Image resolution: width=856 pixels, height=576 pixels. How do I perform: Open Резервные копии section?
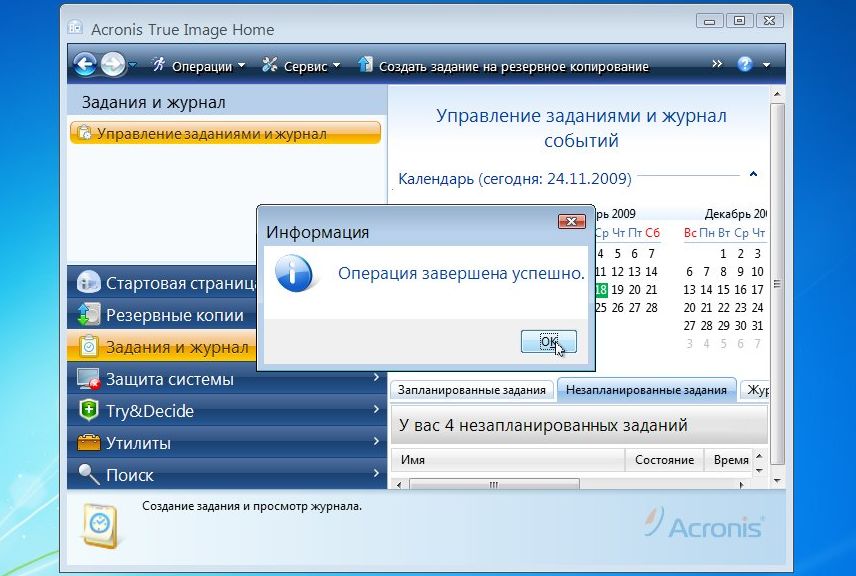(x=163, y=314)
